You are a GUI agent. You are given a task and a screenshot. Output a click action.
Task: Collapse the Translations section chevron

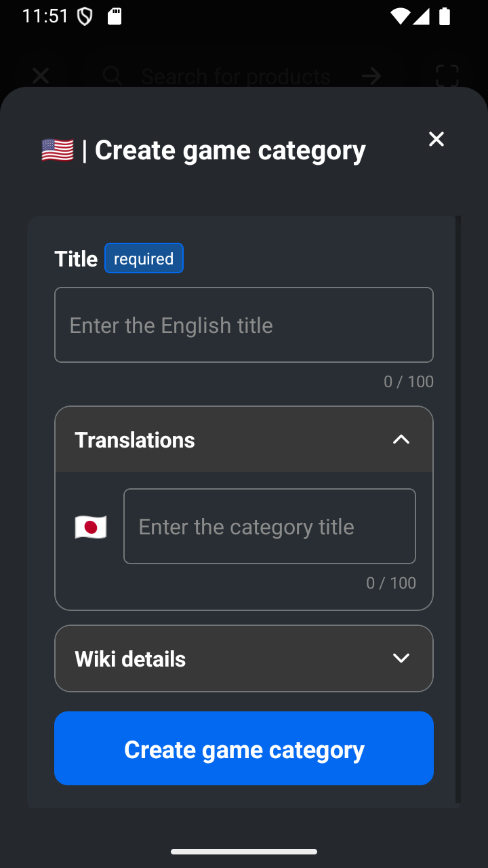click(x=401, y=439)
